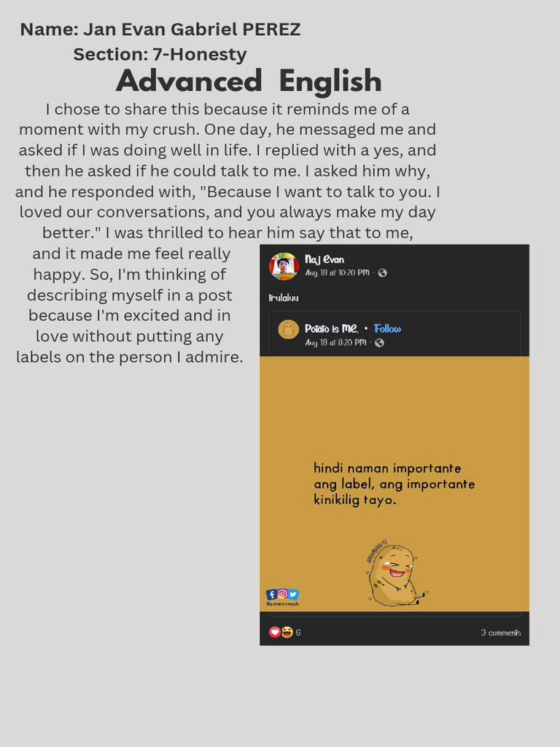Viewport: 560px width, 747px height.
Task: Open the 3 comments link
Action: point(501,632)
